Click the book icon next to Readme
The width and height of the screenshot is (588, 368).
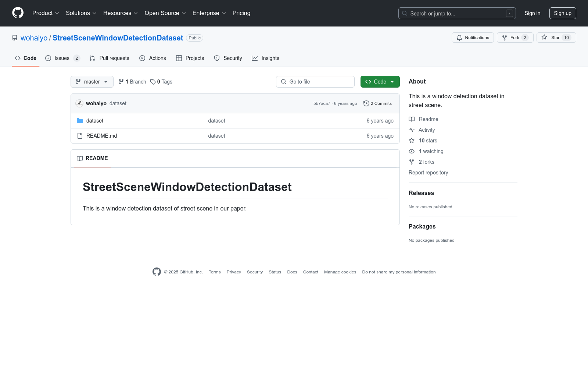(x=412, y=119)
